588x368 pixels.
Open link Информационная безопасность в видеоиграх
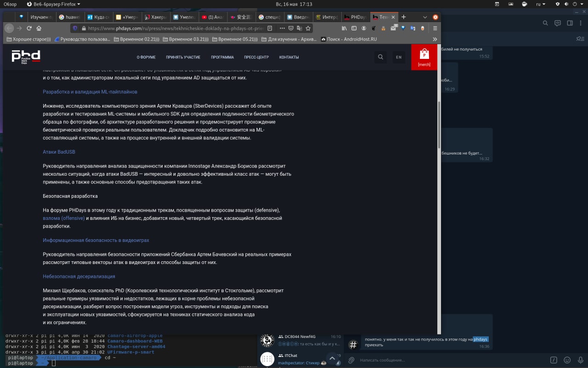point(96,240)
